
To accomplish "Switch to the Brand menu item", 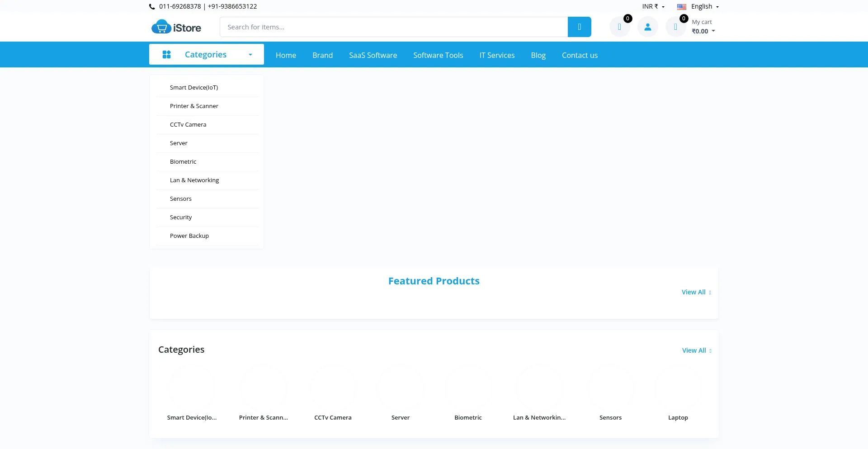I will coord(322,55).
